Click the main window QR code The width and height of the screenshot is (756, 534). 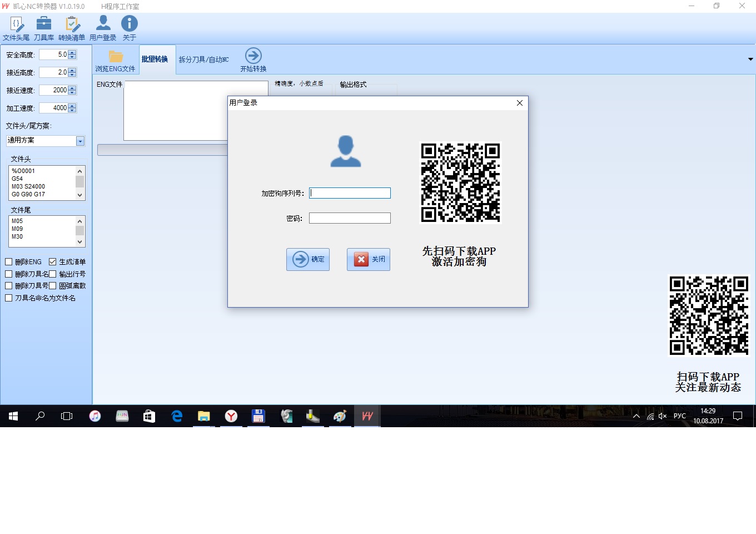(x=709, y=315)
